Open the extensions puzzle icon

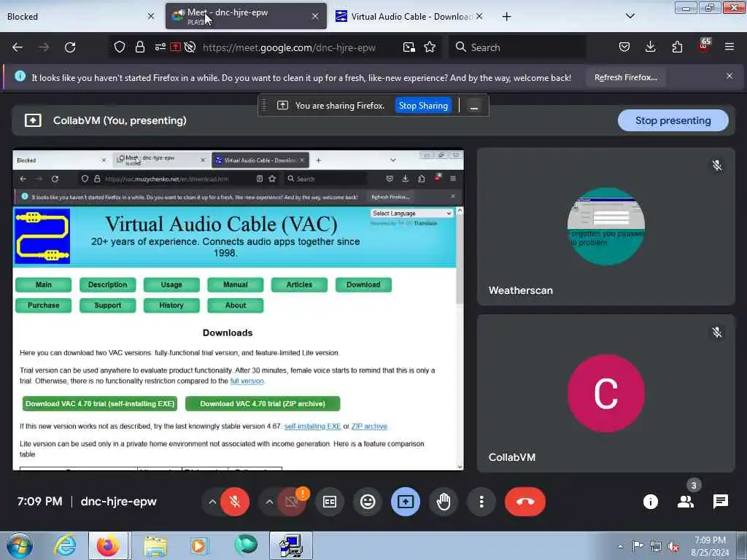677,47
